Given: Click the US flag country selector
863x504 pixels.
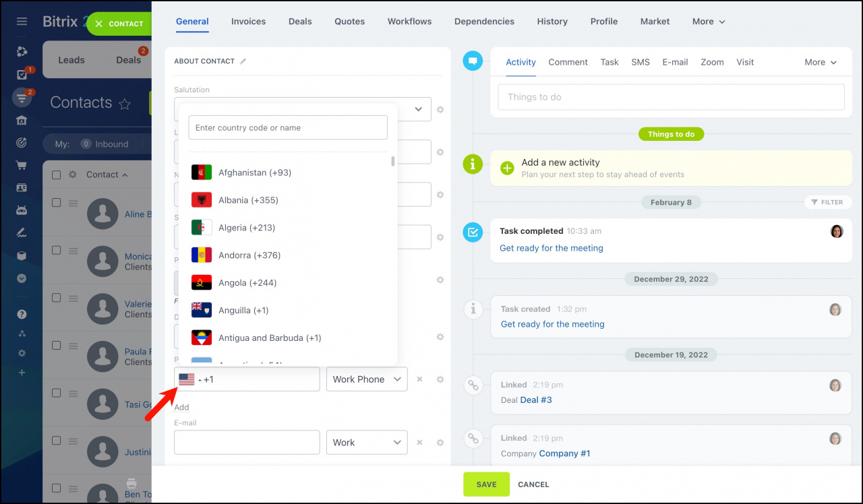Looking at the screenshot, I should [187, 379].
